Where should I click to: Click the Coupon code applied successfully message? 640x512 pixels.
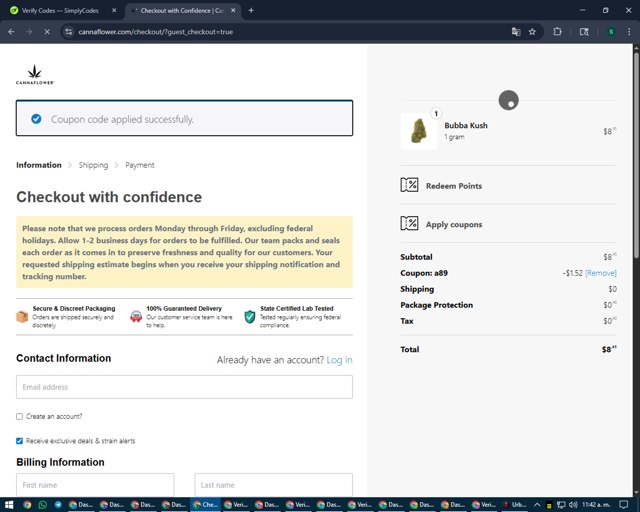coord(122,119)
